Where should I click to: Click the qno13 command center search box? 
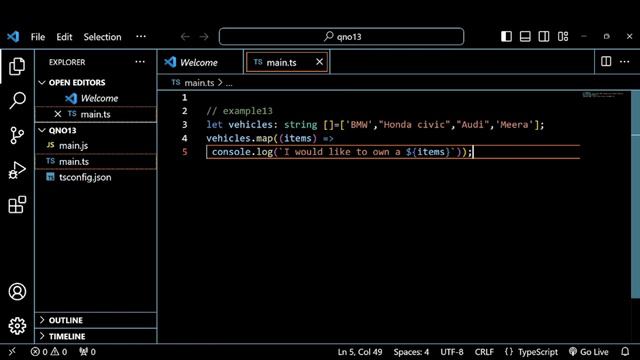tap(341, 36)
